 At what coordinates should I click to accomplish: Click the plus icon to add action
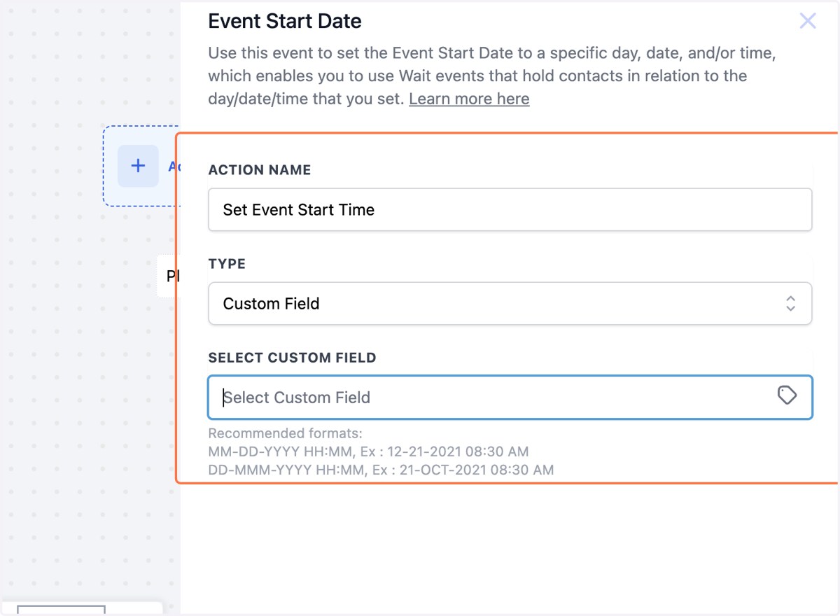pyautogui.click(x=138, y=166)
